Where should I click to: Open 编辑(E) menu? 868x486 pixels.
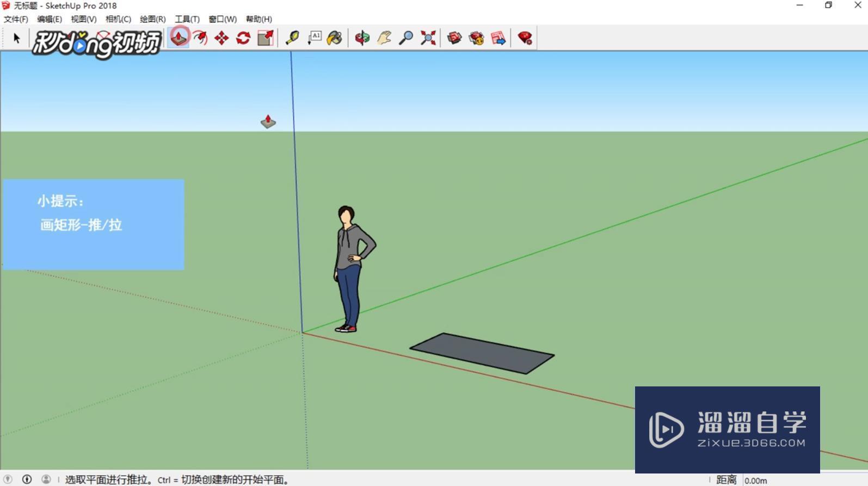click(x=50, y=19)
